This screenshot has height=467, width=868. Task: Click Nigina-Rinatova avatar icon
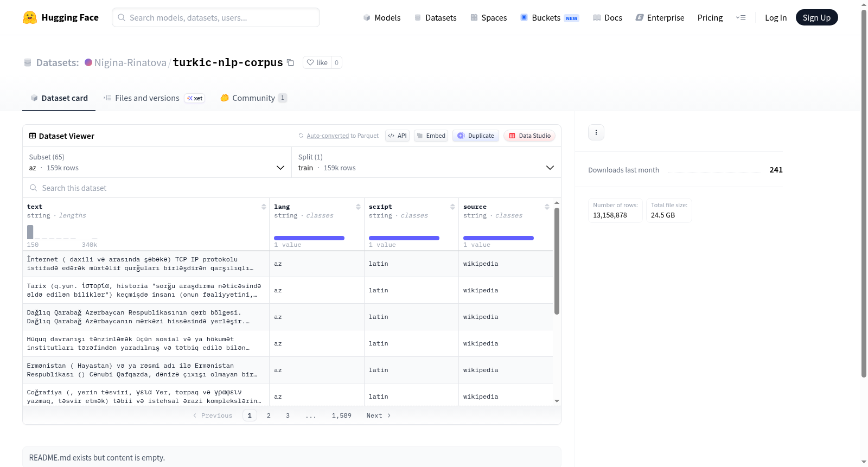point(88,62)
